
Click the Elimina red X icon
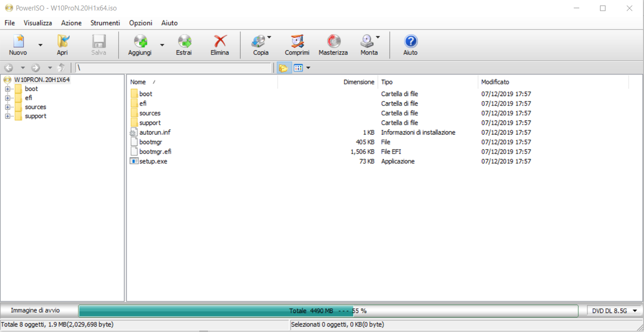tap(220, 41)
